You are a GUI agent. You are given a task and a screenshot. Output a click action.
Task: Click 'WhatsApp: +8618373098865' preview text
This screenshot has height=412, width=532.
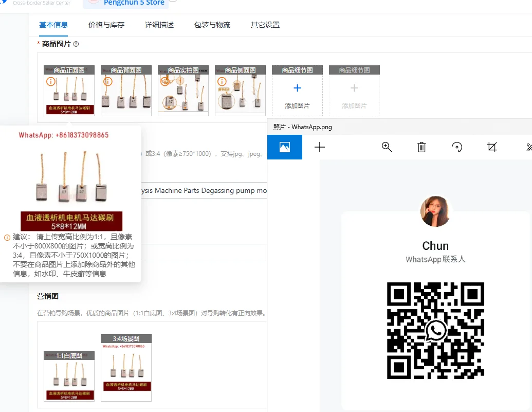coord(63,135)
